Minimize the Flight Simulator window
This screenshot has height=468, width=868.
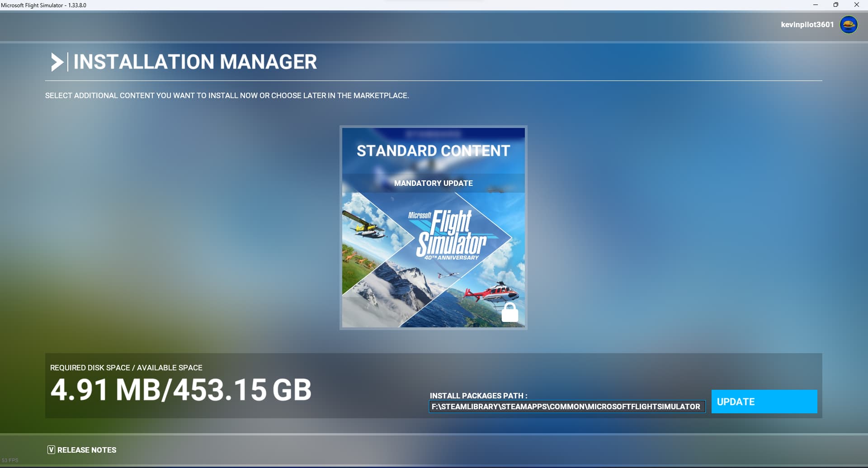pos(816,5)
